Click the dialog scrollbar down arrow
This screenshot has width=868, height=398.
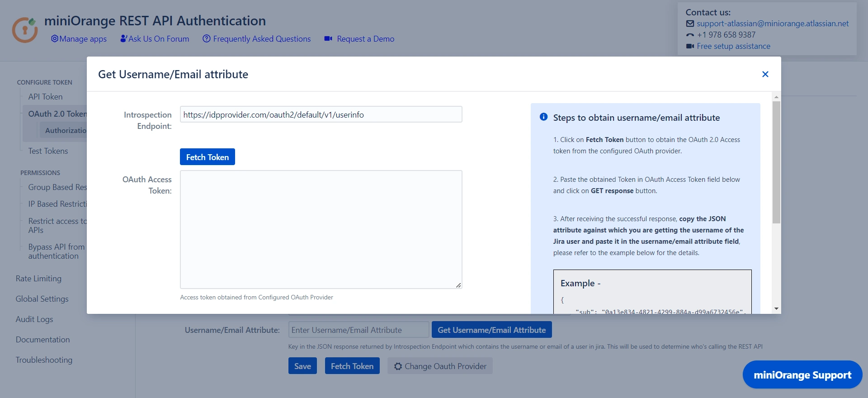(x=776, y=308)
